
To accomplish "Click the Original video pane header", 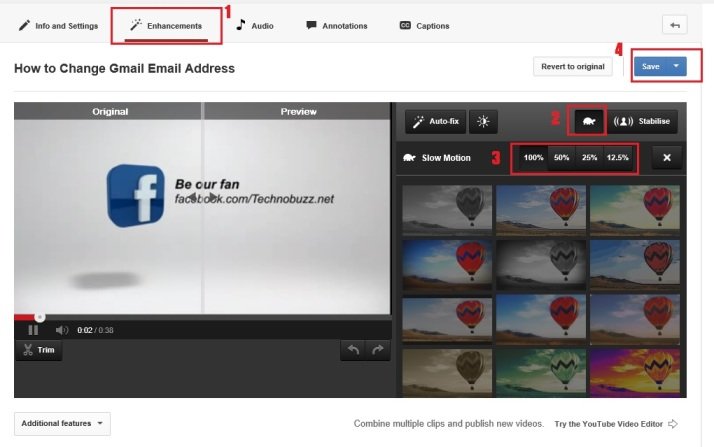I will 108,112.
